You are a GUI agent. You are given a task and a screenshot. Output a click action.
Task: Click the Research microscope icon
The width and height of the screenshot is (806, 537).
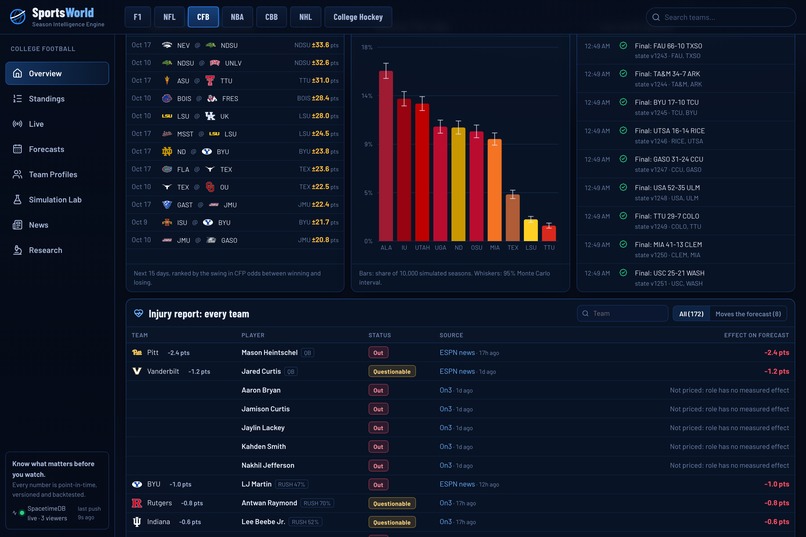pyautogui.click(x=17, y=250)
